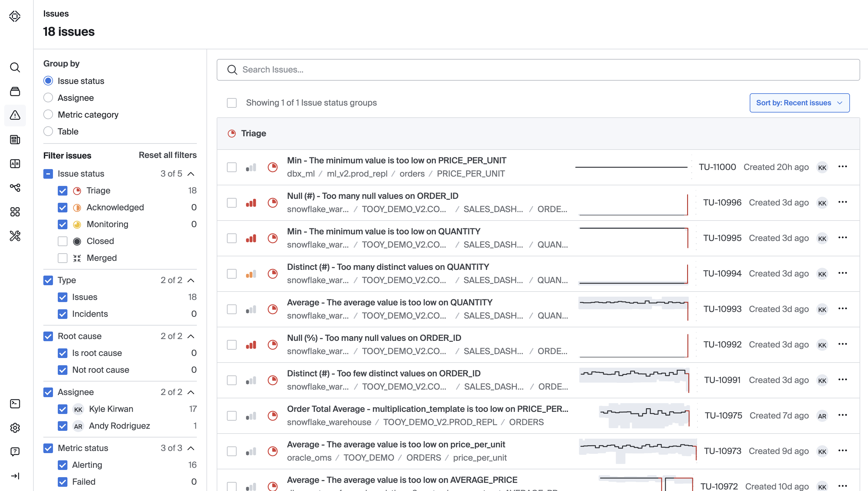Check the Closed issue status filter

coord(62,241)
